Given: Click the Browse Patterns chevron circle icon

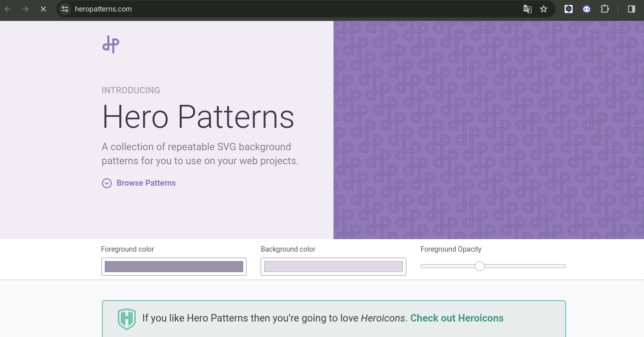Looking at the screenshot, I should click(x=107, y=183).
